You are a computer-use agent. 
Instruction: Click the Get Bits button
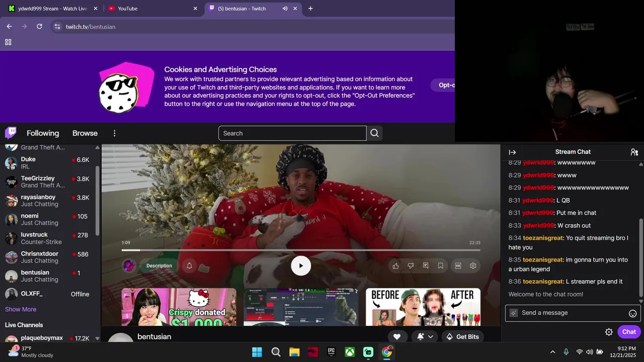click(x=463, y=337)
